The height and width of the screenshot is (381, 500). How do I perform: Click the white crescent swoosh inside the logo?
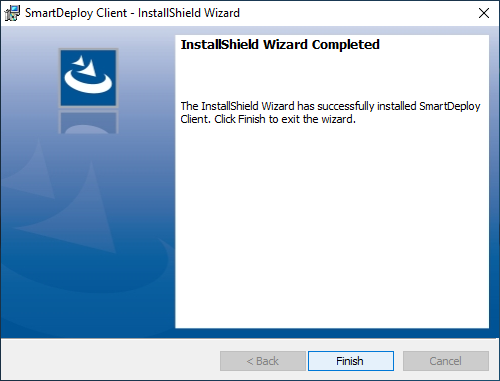pos(88,82)
